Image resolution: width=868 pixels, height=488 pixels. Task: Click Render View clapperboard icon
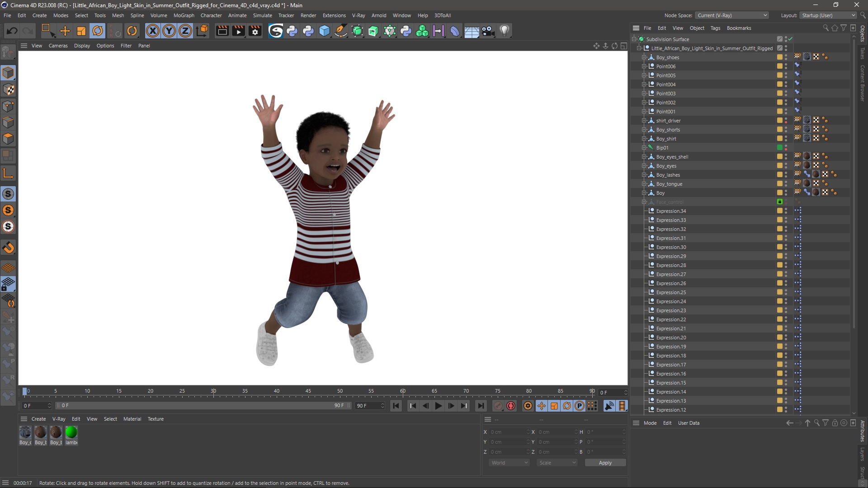click(222, 31)
